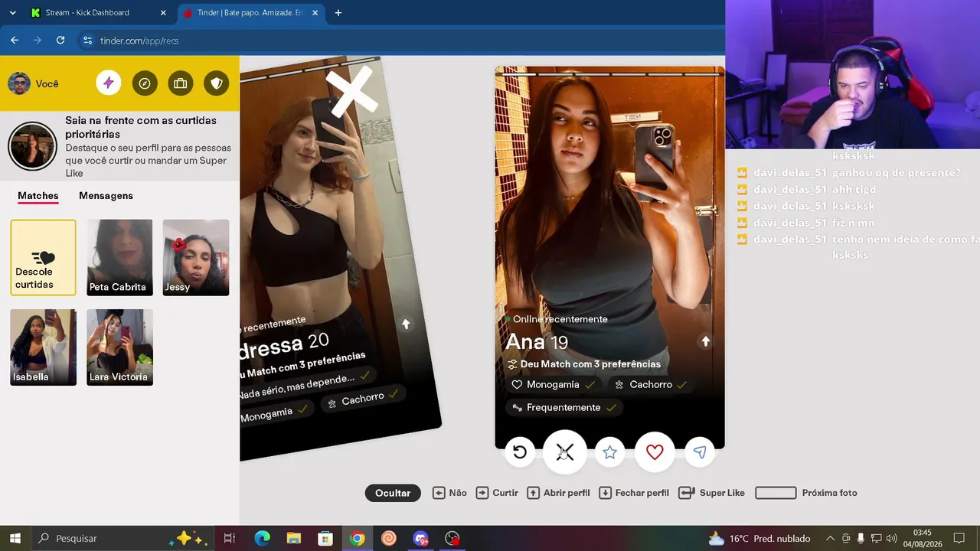Select the Tinder browser tab
This screenshot has height=551, width=980.
click(250, 12)
